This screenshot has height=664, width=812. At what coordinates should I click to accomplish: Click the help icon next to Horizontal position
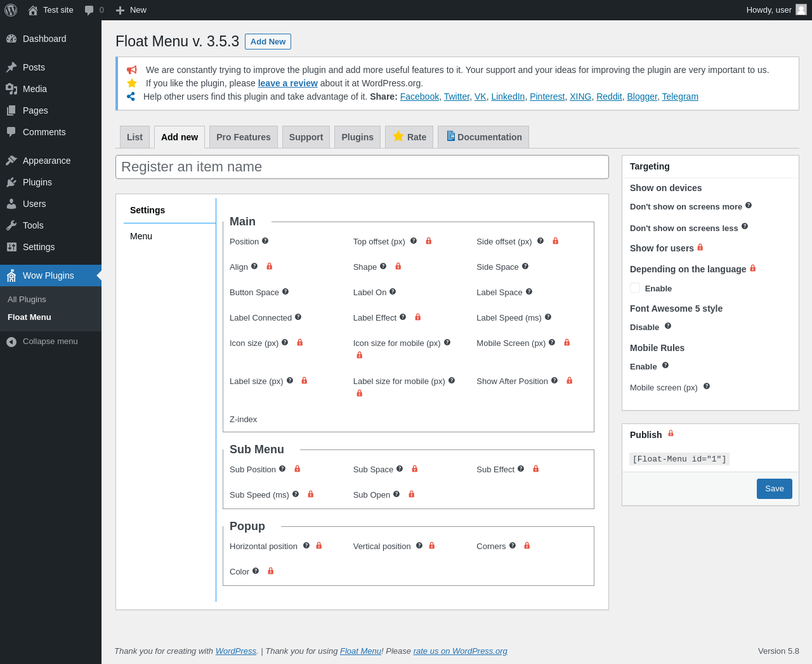click(306, 545)
